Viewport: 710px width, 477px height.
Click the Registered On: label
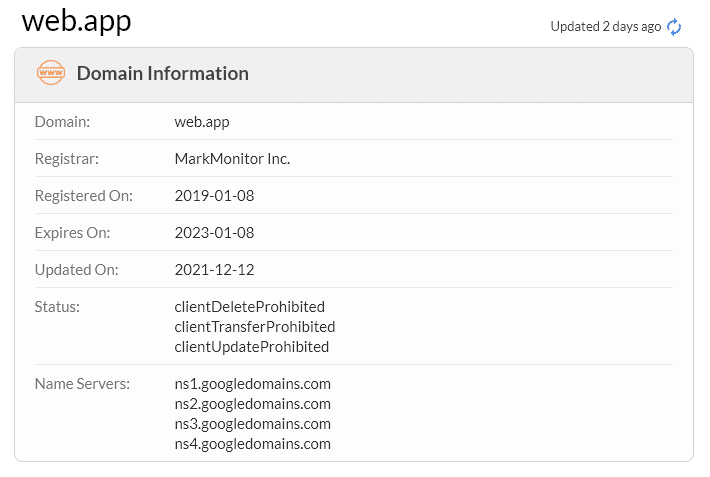[84, 196]
